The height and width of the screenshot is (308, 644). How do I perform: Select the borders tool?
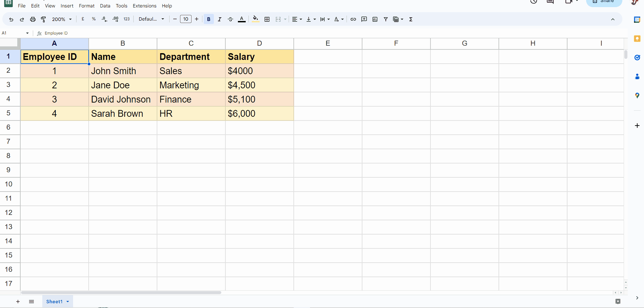pyautogui.click(x=267, y=19)
